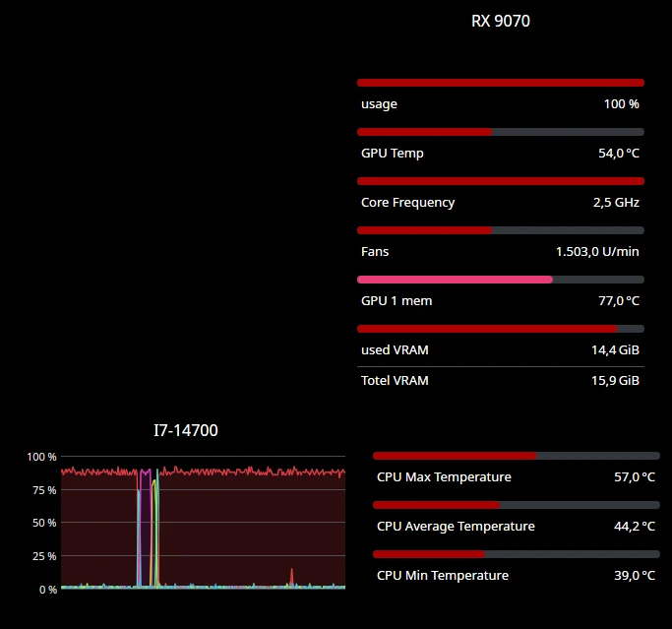This screenshot has width=672, height=629.
Task: Select the 'Fans' label
Action: (x=375, y=251)
